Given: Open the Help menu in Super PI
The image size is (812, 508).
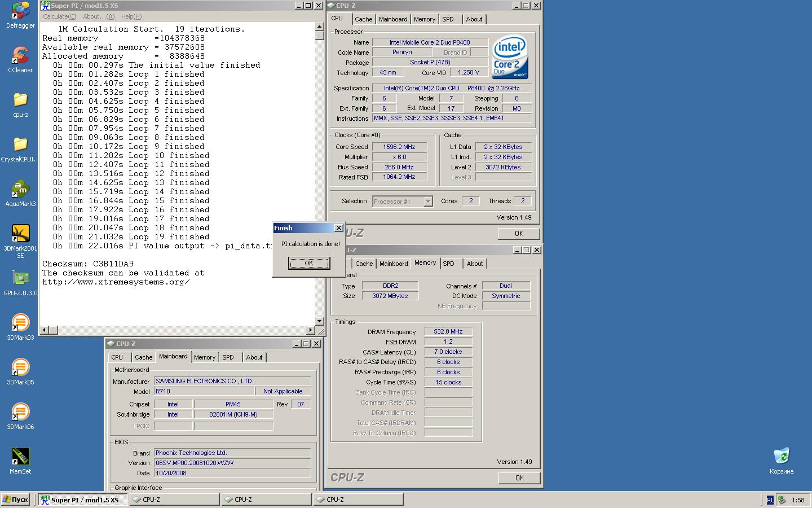Looking at the screenshot, I should (x=131, y=16).
